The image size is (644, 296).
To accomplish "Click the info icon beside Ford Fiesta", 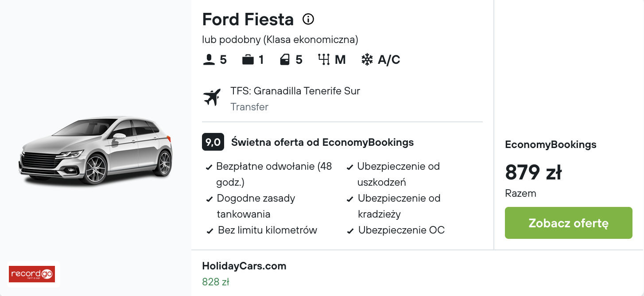I will [x=308, y=19].
